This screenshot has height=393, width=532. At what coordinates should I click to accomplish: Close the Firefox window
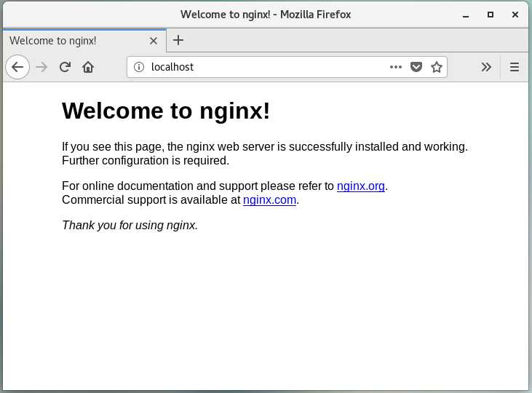click(515, 15)
